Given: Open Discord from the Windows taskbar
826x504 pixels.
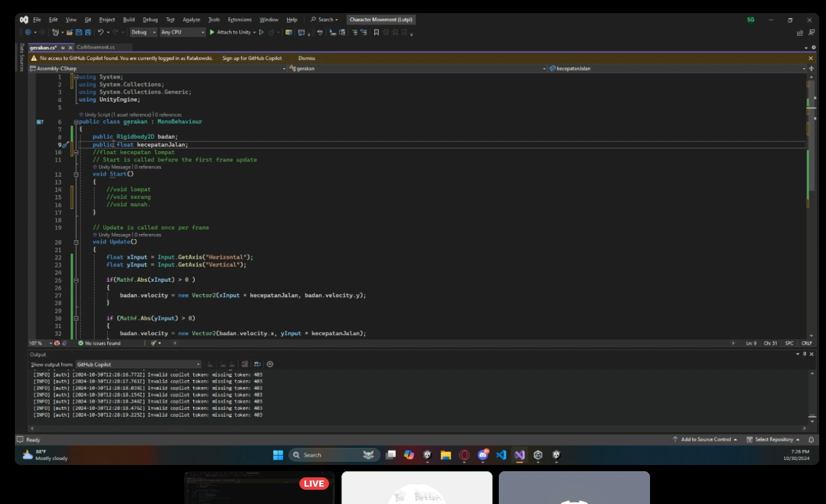Looking at the screenshot, I should pyautogui.click(x=483, y=455).
